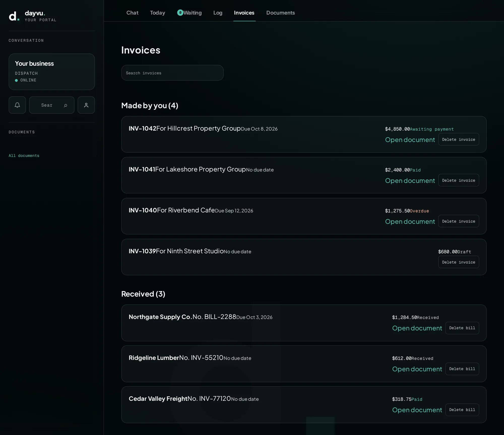The width and height of the screenshot is (504, 435).
Task: Click the ONLINE status indicator
Action: pyautogui.click(x=26, y=80)
